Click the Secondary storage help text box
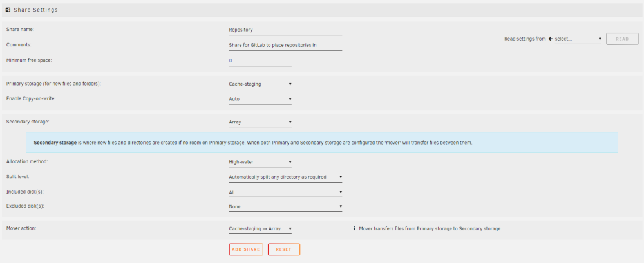 pos(322,143)
